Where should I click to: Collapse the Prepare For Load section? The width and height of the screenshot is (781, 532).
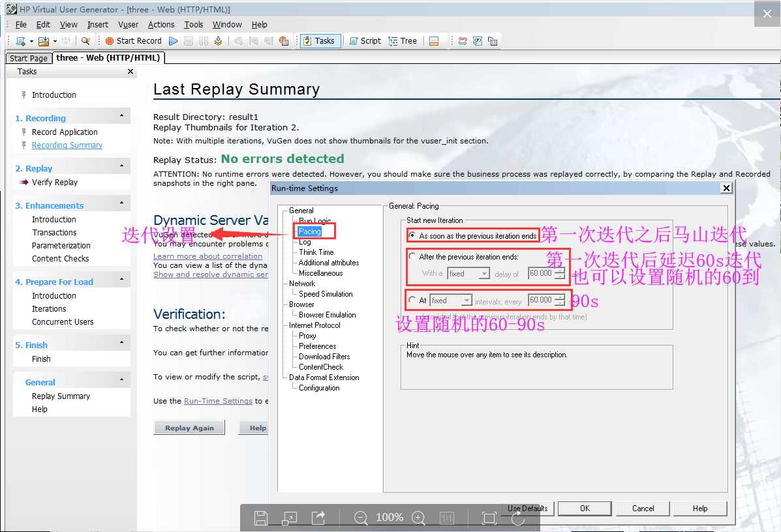(121, 279)
